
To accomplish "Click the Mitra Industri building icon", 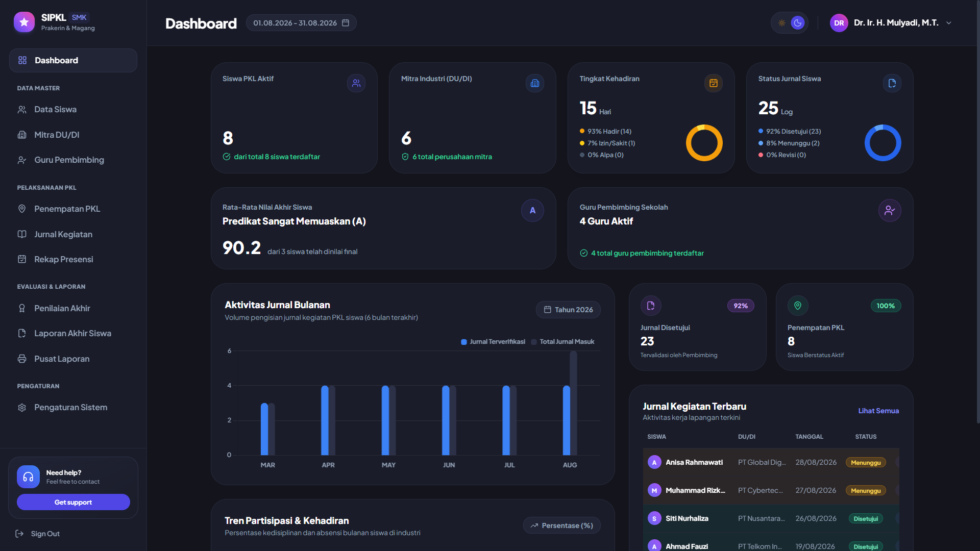I will tap(534, 83).
